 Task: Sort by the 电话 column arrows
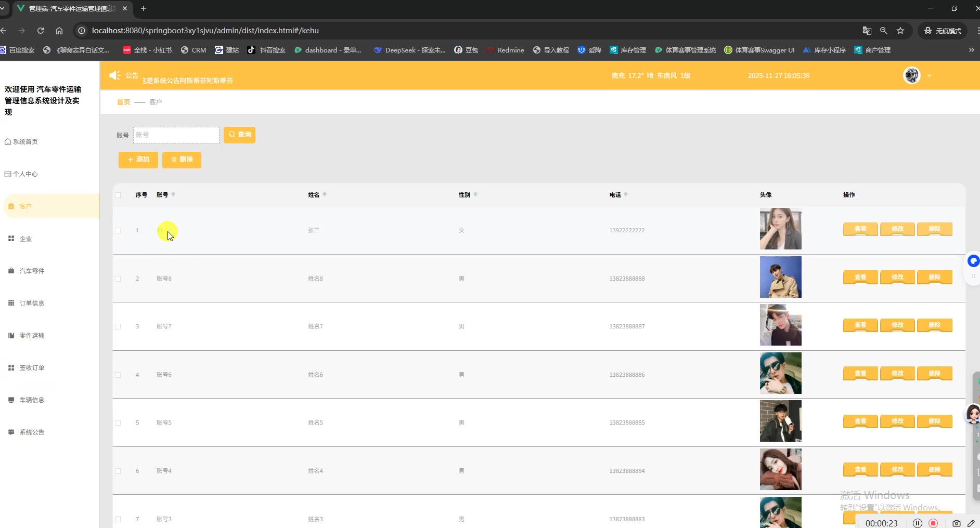click(x=626, y=194)
